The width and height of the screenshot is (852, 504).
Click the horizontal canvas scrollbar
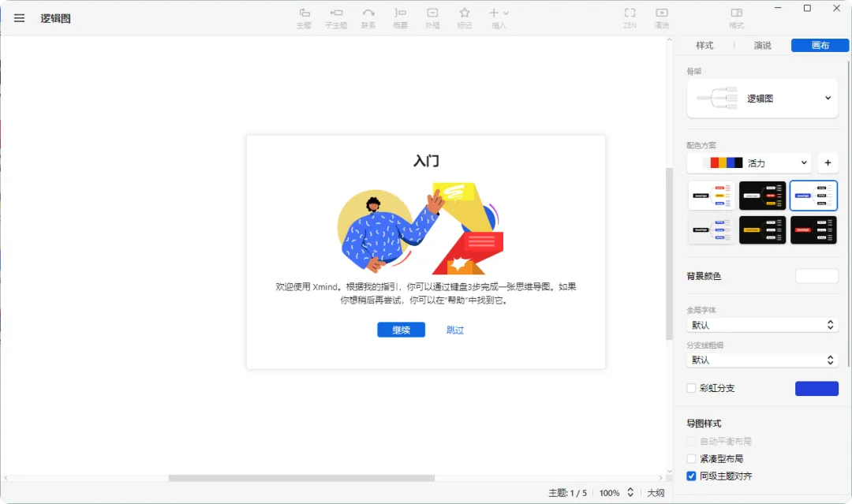(x=301, y=478)
